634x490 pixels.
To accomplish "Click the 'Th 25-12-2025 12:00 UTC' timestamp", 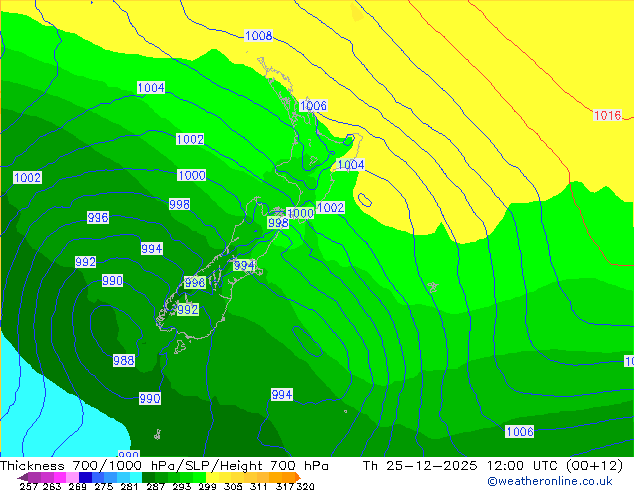I will 462,466.
